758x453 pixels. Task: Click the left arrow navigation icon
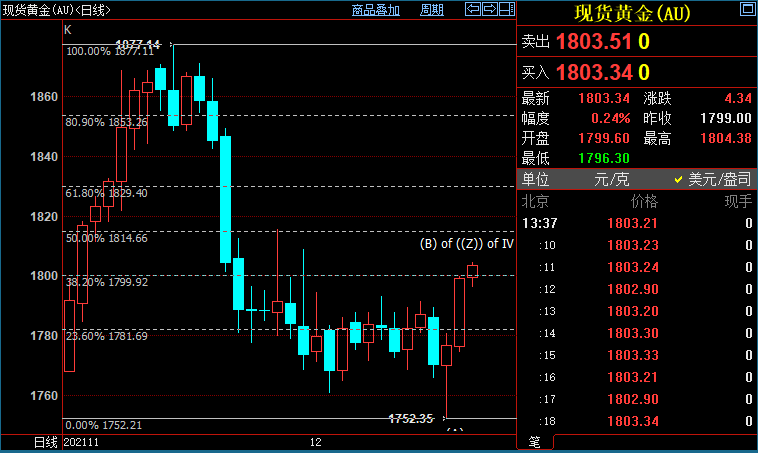pos(474,10)
